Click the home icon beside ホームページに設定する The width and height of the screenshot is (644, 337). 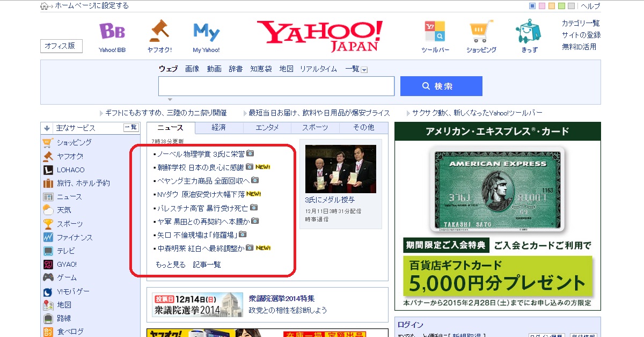coord(44,6)
